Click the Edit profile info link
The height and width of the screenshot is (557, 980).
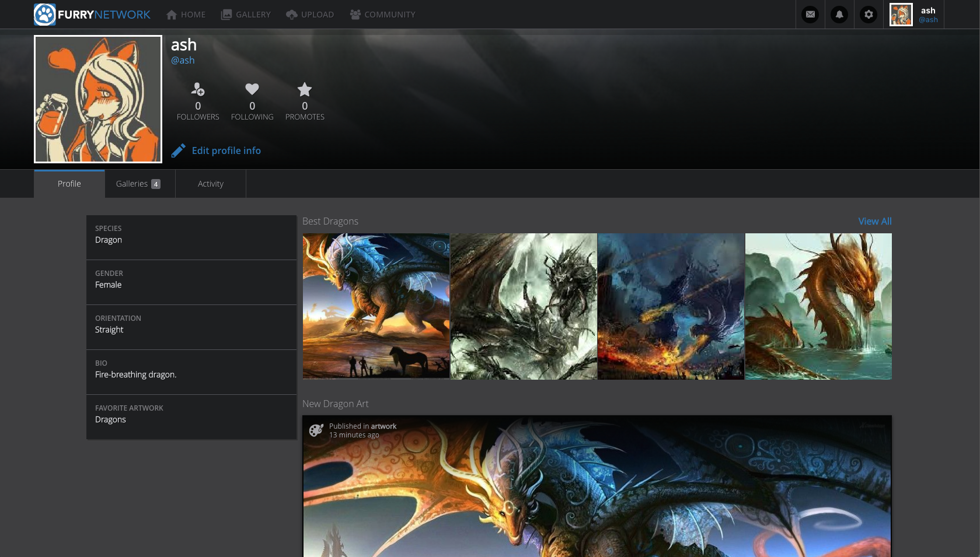pos(226,150)
